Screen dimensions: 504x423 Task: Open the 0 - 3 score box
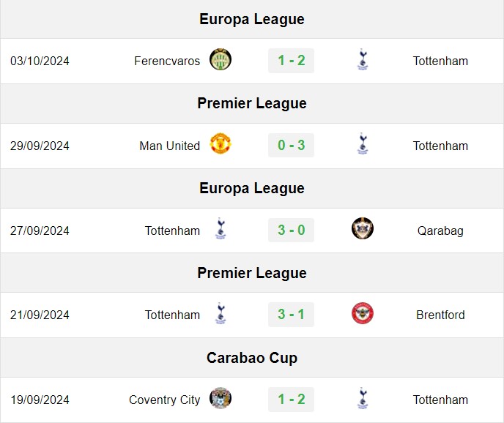[x=292, y=146]
